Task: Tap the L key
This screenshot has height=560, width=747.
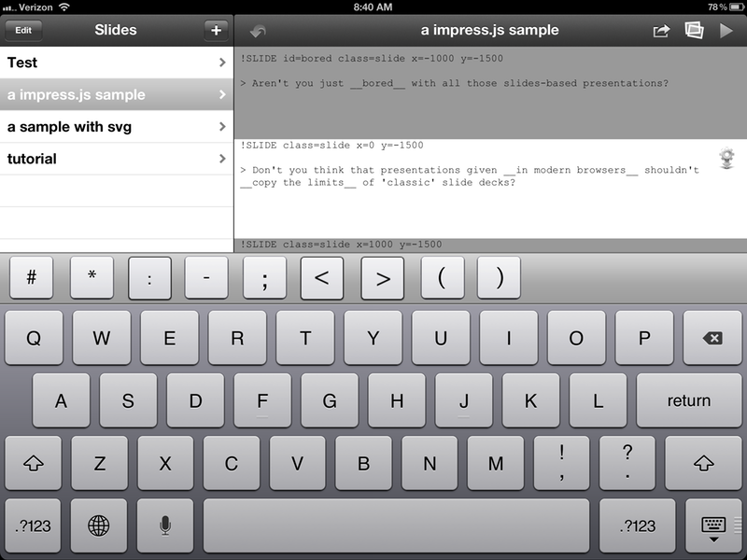Action: tap(598, 400)
